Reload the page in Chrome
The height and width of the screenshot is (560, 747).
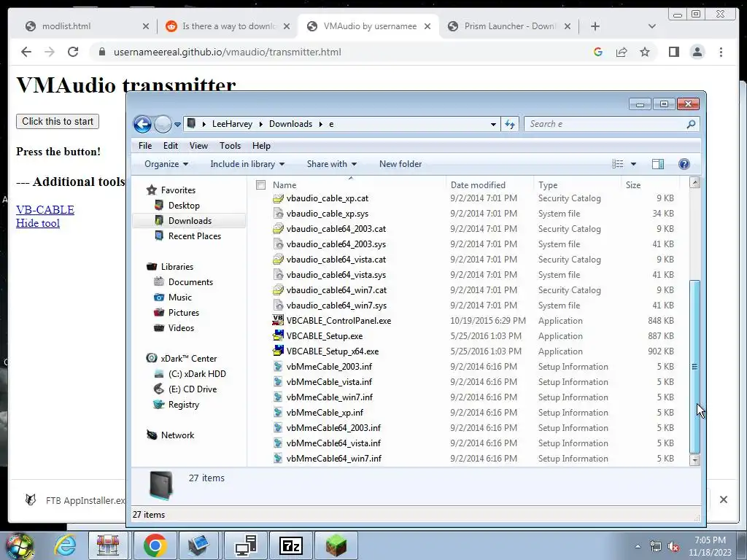[73, 52]
